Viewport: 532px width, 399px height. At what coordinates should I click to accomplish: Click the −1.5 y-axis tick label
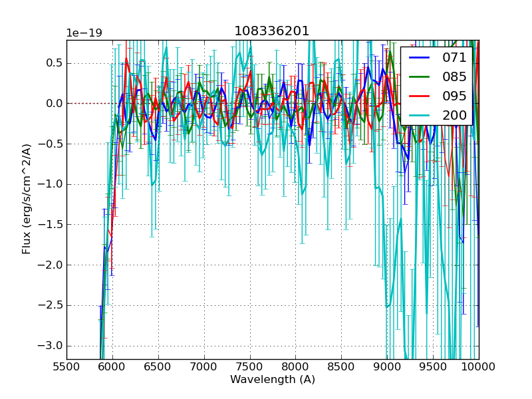tap(49, 225)
